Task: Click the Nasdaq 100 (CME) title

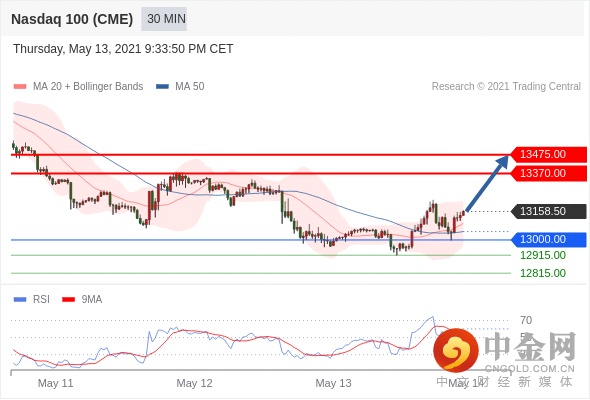Action: click(x=72, y=19)
